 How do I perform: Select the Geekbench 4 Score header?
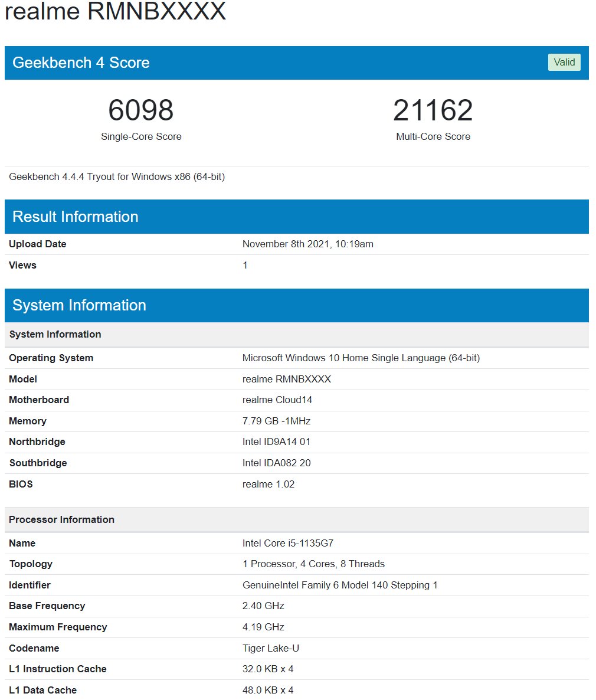(81, 63)
